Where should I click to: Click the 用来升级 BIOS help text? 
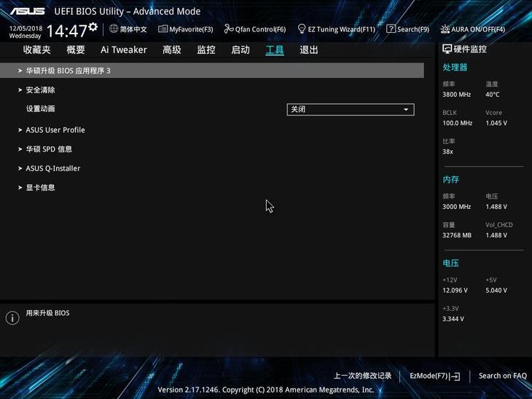(47, 313)
